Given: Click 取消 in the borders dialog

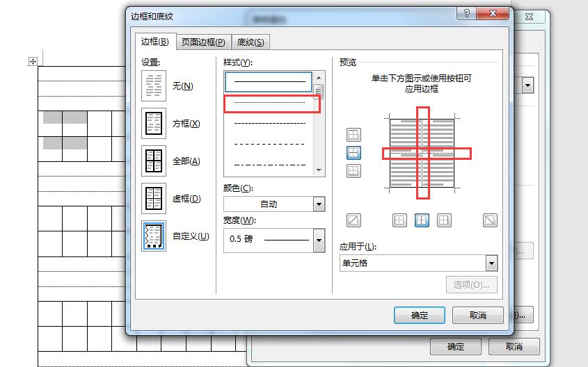Looking at the screenshot, I should click(478, 316).
